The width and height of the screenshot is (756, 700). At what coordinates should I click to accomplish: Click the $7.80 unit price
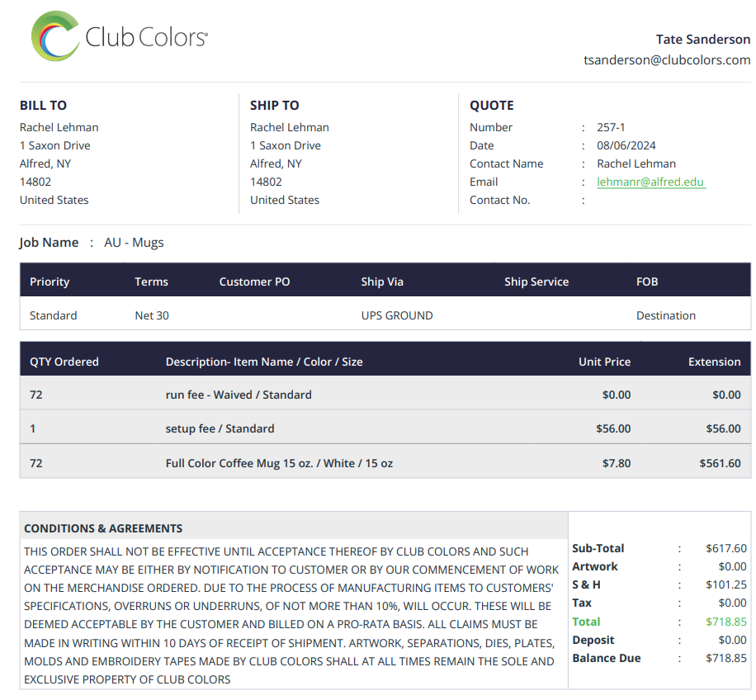point(617,463)
